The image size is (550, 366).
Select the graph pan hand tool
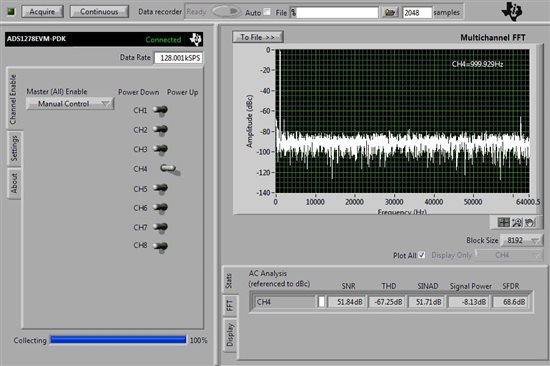(x=530, y=222)
